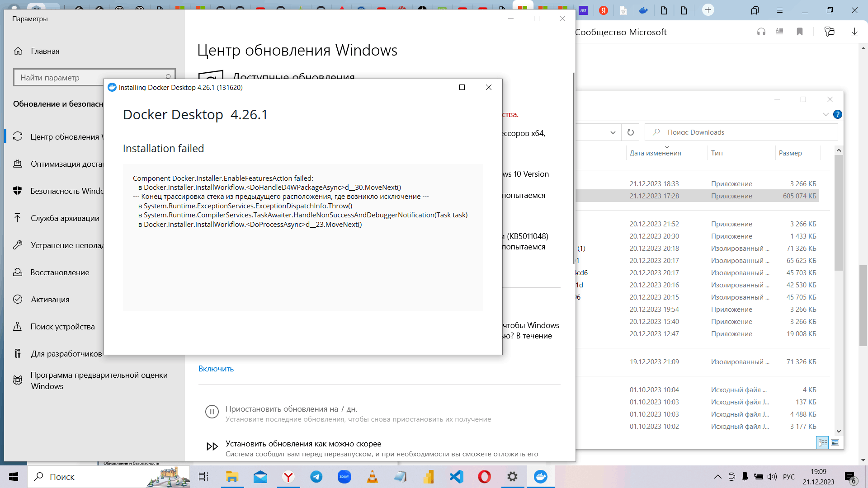Close the Docker Desktop installer window

coord(489,87)
